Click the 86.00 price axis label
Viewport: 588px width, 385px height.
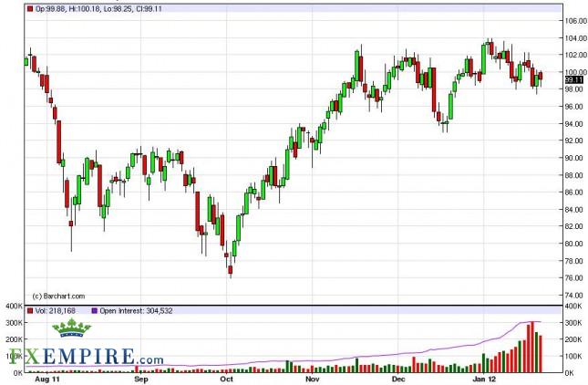(576, 192)
